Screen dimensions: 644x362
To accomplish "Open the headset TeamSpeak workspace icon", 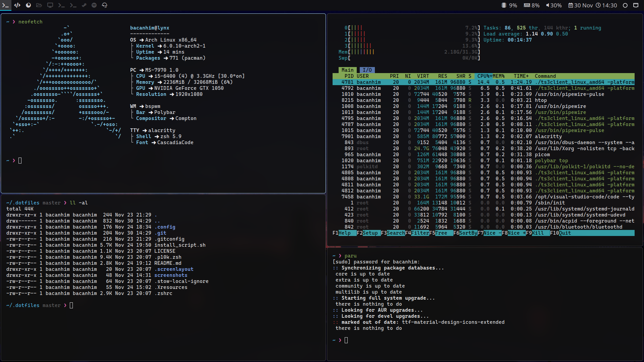I will (105, 5).
